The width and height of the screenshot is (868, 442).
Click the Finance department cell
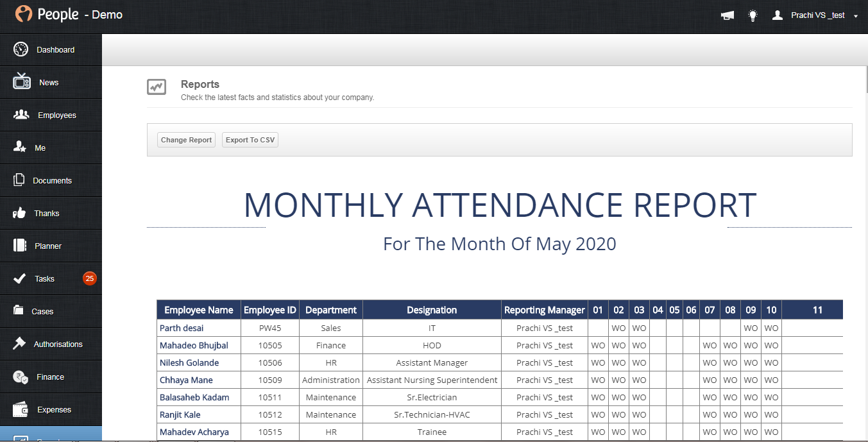point(331,345)
